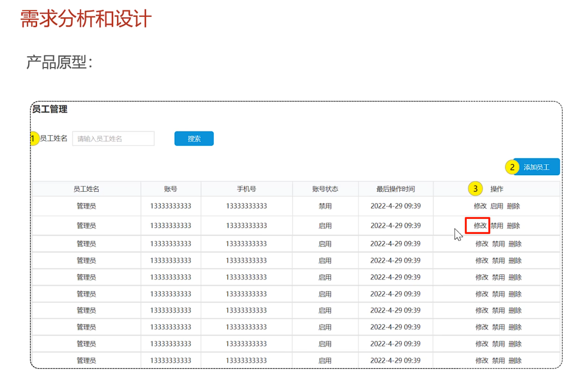Click 删除 in the last table row

pos(515,361)
